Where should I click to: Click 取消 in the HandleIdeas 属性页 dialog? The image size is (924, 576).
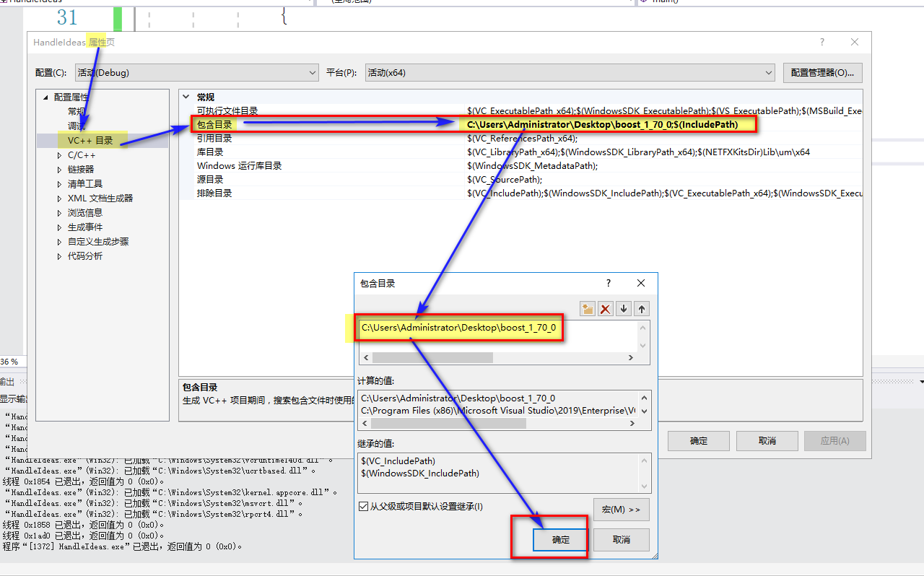click(767, 441)
